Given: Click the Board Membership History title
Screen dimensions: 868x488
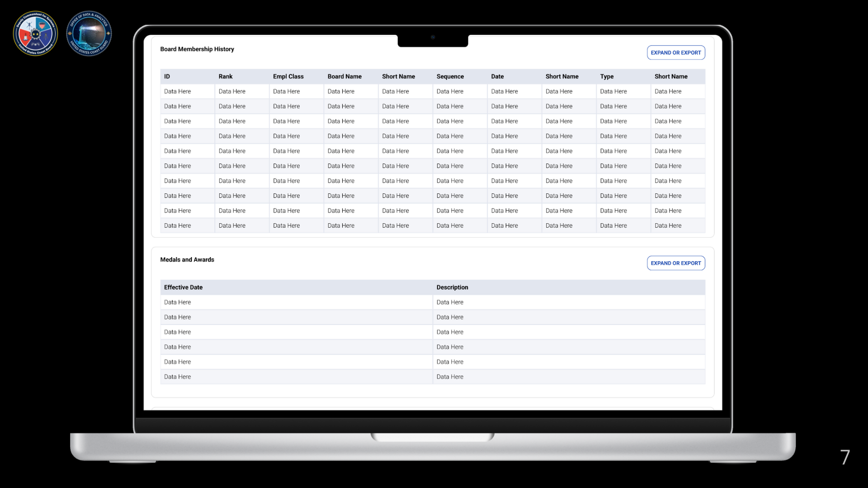Looking at the screenshot, I should [197, 49].
